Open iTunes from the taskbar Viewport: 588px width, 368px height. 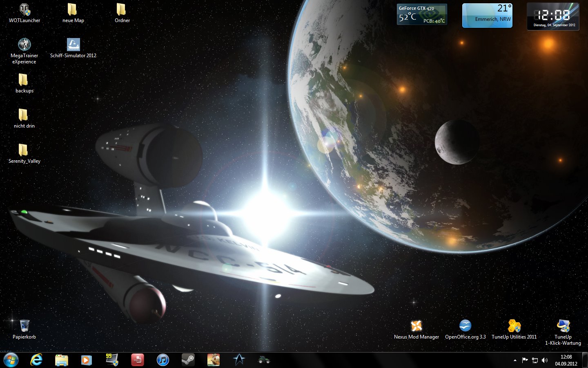163,360
